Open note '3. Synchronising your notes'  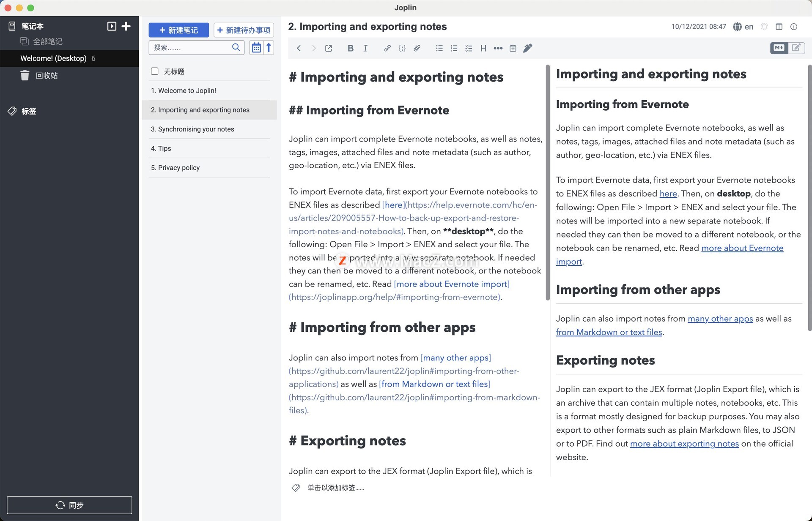[209, 129]
